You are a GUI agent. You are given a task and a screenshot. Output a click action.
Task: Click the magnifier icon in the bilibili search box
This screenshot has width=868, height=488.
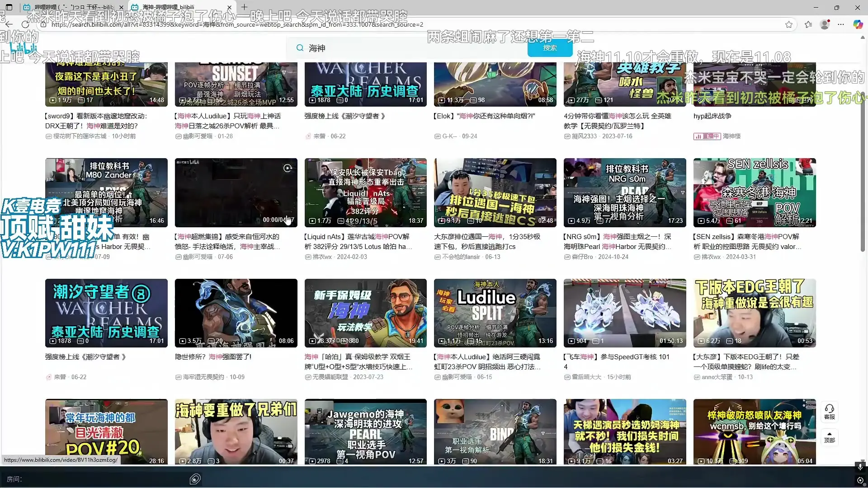coord(300,48)
